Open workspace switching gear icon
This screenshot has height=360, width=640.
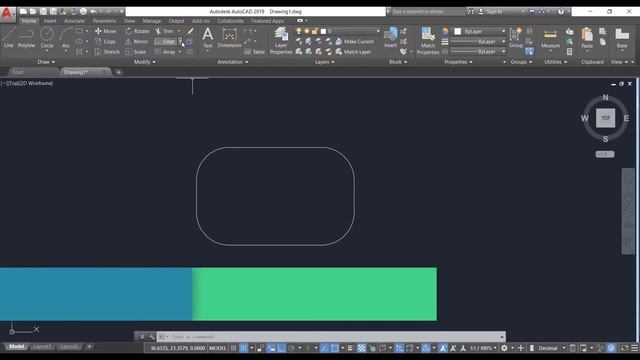(x=504, y=348)
